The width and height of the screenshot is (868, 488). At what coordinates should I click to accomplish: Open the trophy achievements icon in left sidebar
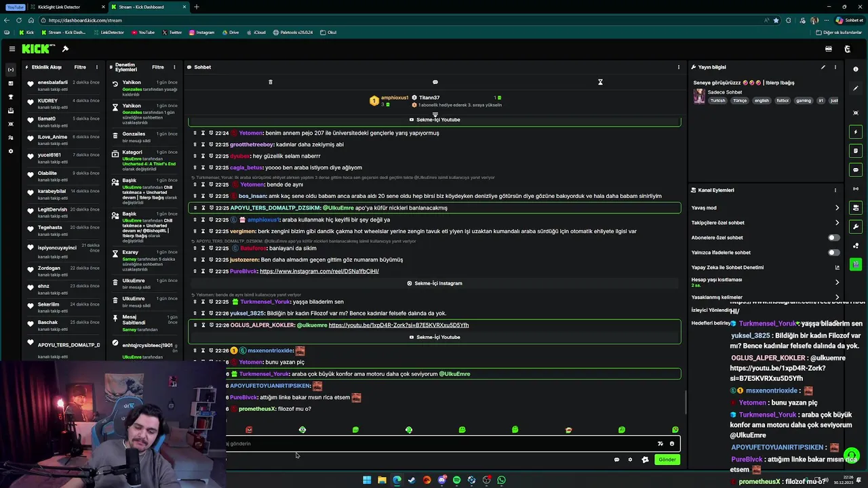pyautogui.click(x=10, y=97)
